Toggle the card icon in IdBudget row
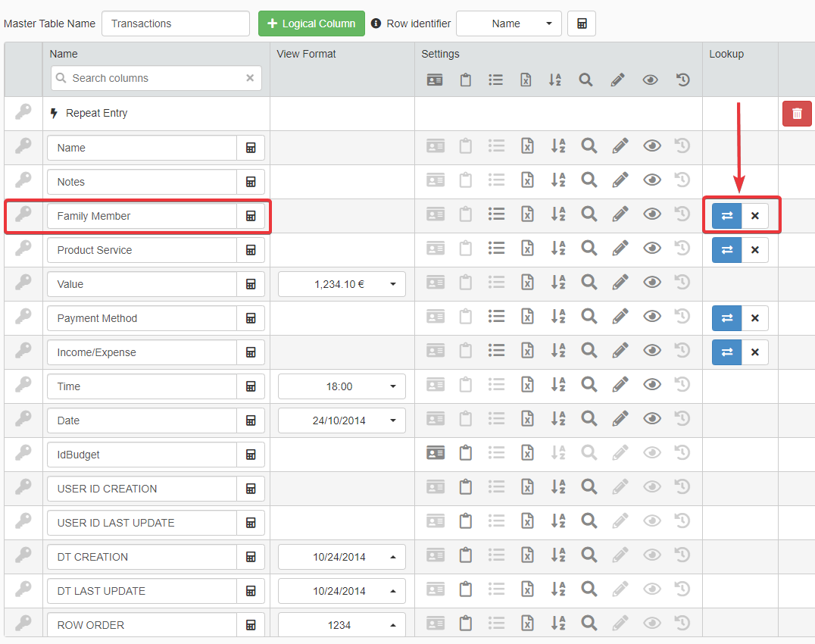Viewport: 815px width, 644px height. pyautogui.click(x=436, y=453)
